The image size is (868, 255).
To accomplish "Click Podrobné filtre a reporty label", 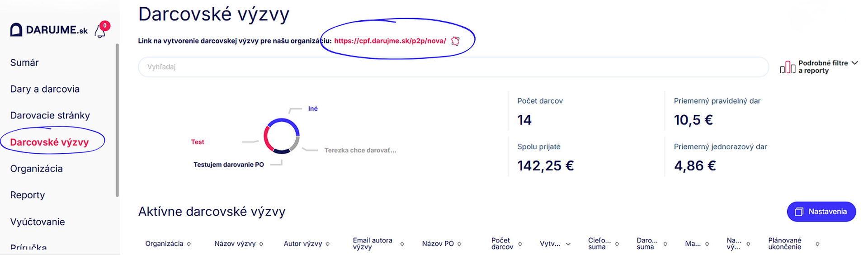I will pyautogui.click(x=823, y=66).
